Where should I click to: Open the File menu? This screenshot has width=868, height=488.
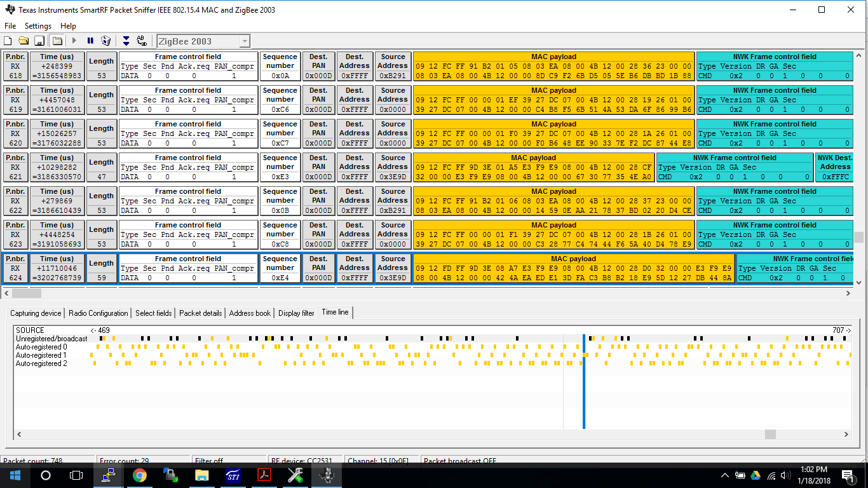10,26
